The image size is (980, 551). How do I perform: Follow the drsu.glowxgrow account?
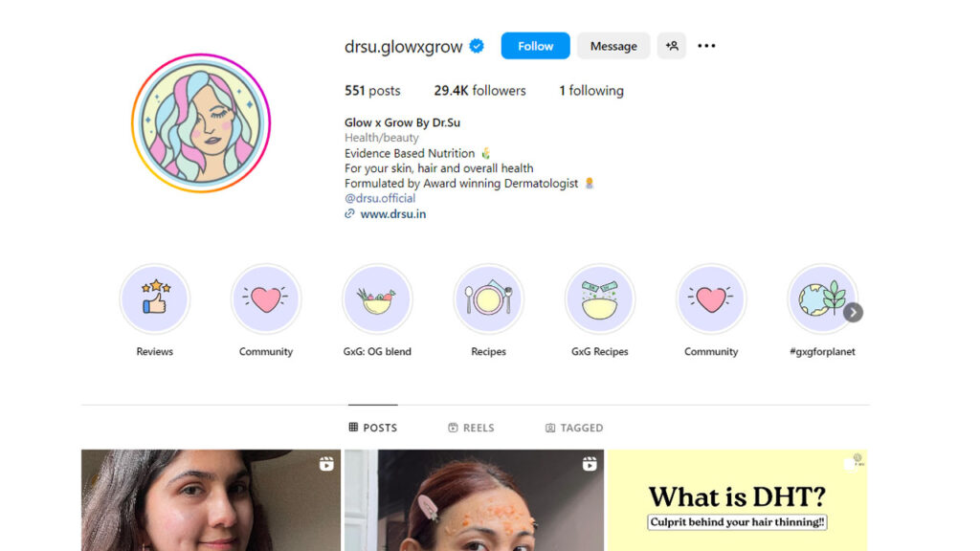point(535,46)
